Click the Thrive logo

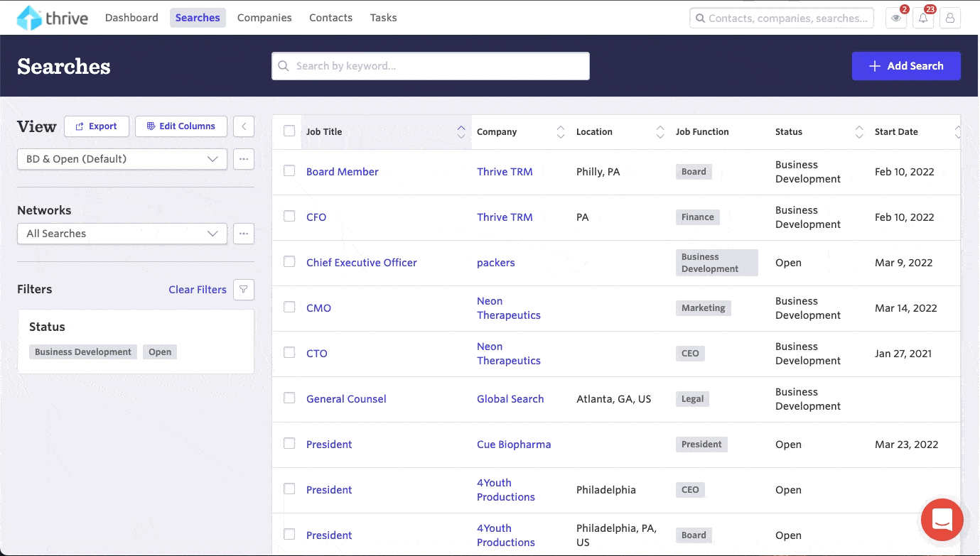point(53,18)
